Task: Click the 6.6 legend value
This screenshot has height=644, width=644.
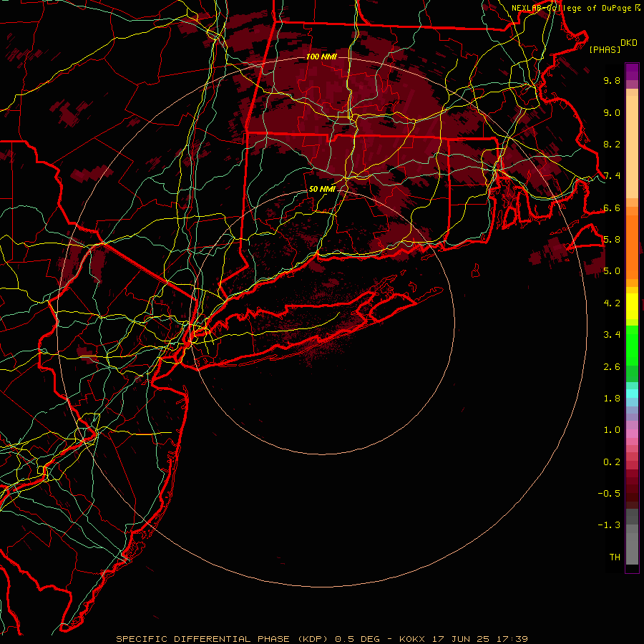Action: pyautogui.click(x=612, y=208)
